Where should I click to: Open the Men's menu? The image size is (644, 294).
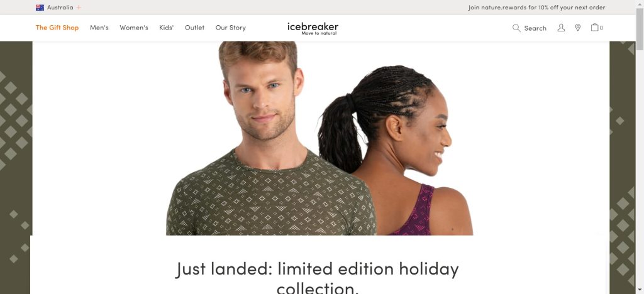coord(99,28)
